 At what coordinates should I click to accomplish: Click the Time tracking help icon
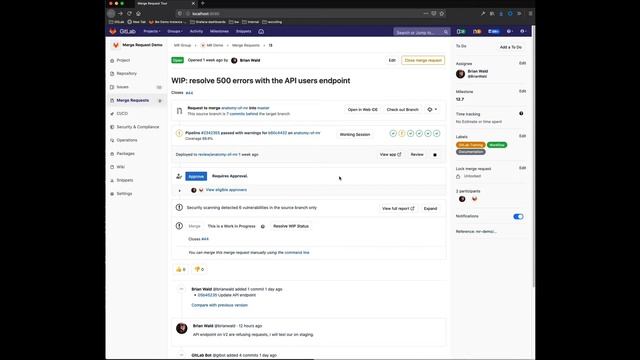pos(521,113)
